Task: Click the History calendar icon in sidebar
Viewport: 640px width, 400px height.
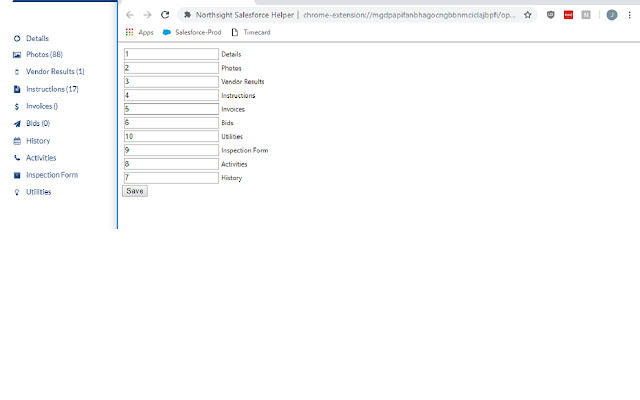Action: pos(17,141)
